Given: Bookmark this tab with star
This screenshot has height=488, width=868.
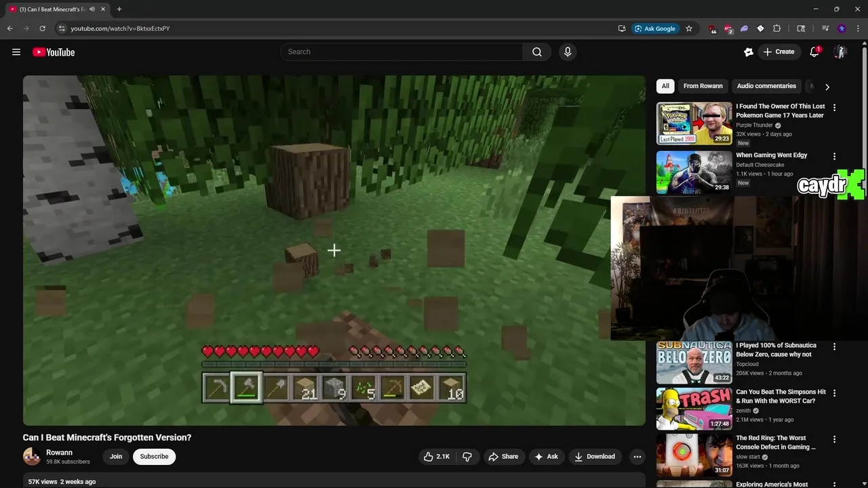Looking at the screenshot, I should coord(689,28).
